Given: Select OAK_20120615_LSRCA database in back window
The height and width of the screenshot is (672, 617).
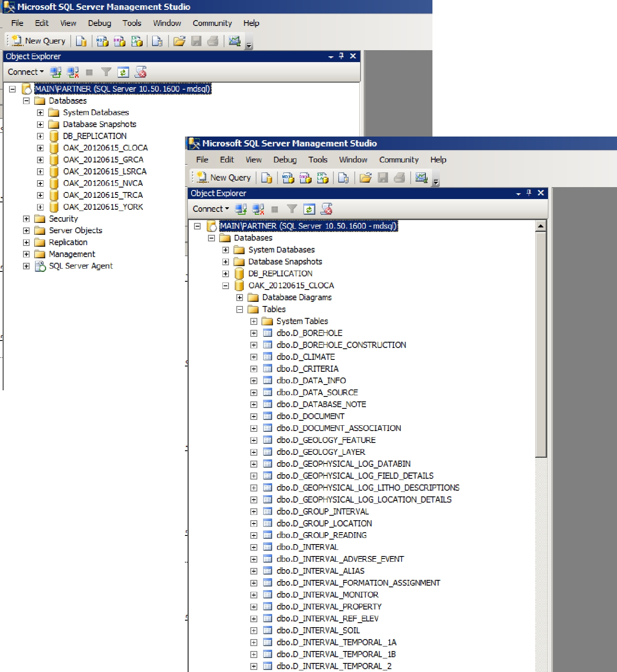Looking at the screenshot, I should pos(105,171).
